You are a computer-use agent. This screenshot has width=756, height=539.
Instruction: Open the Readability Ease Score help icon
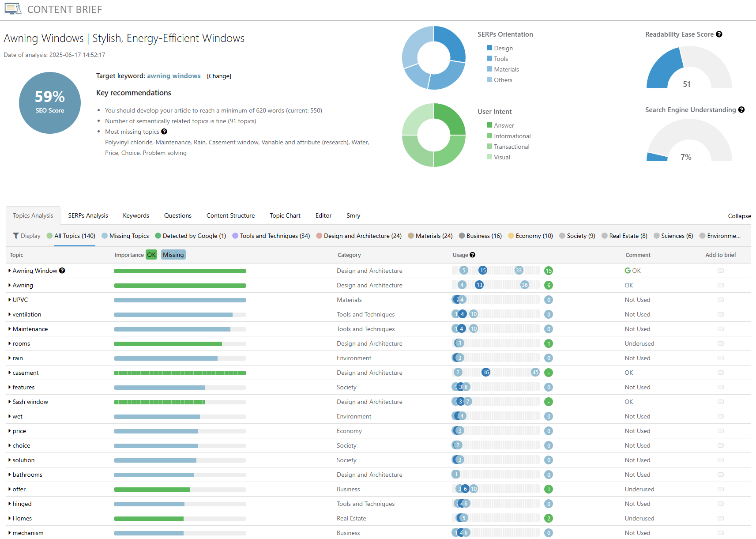tap(720, 34)
